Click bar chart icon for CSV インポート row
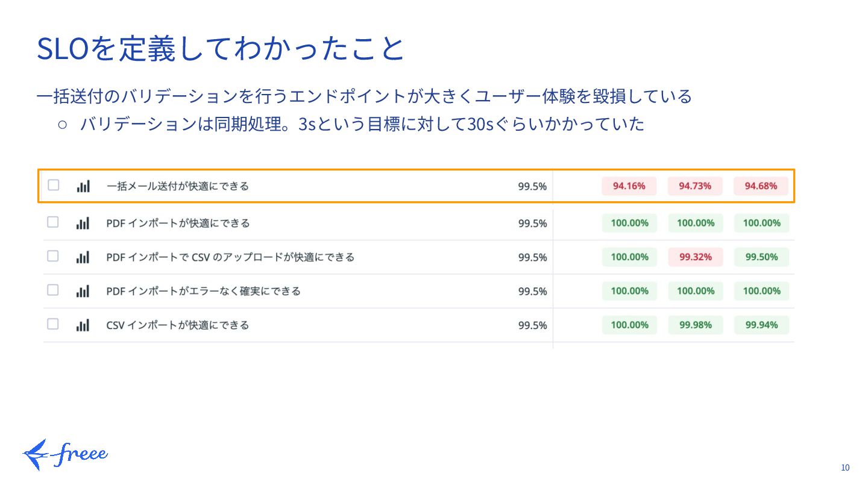The image size is (868, 488). pyautogui.click(x=83, y=325)
